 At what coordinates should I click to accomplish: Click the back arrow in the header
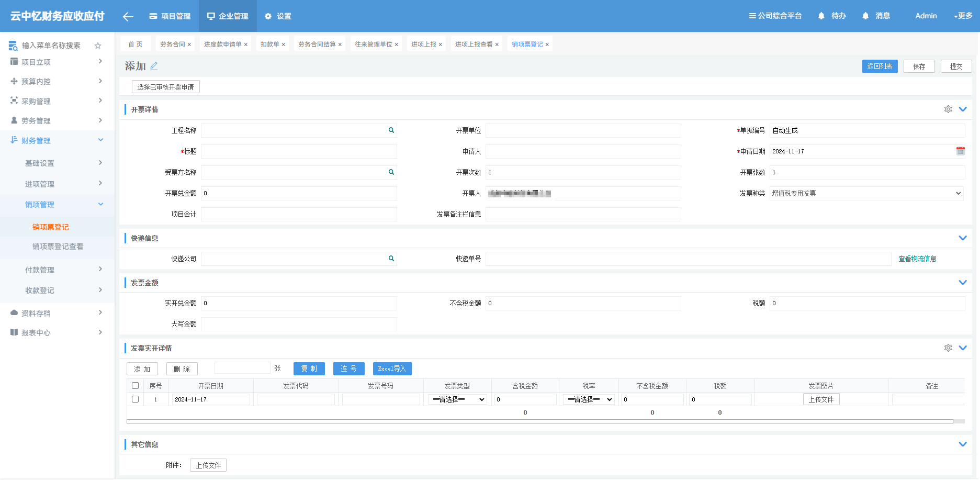click(x=128, y=16)
